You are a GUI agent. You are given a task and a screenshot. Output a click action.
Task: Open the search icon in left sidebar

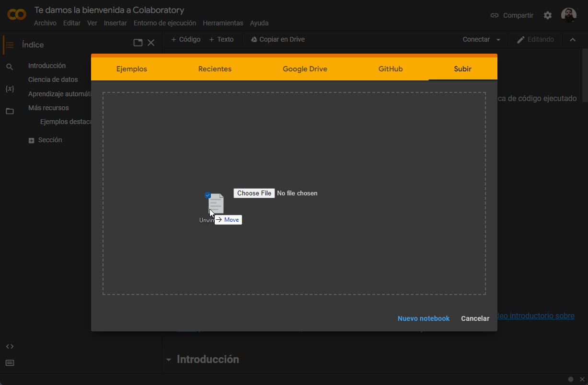[x=10, y=67]
